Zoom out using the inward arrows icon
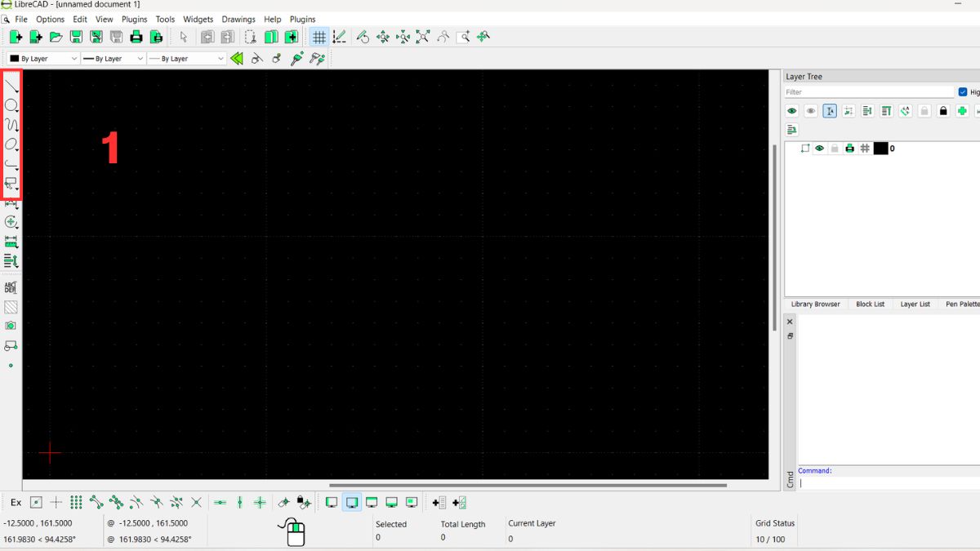This screenshot has height=551, width=980. tap(403, 37)
